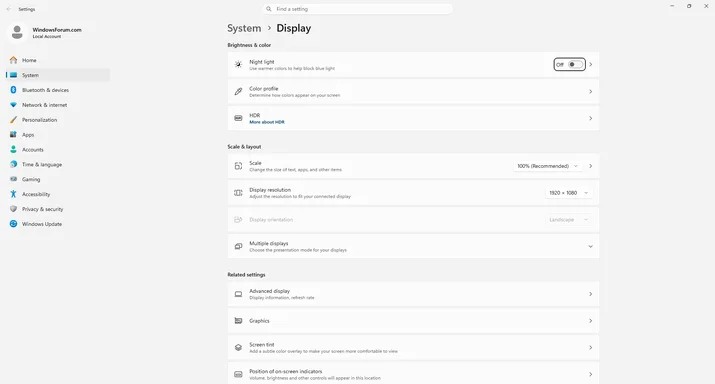
Task: Click the Display resolution icon
Action: 238,193
